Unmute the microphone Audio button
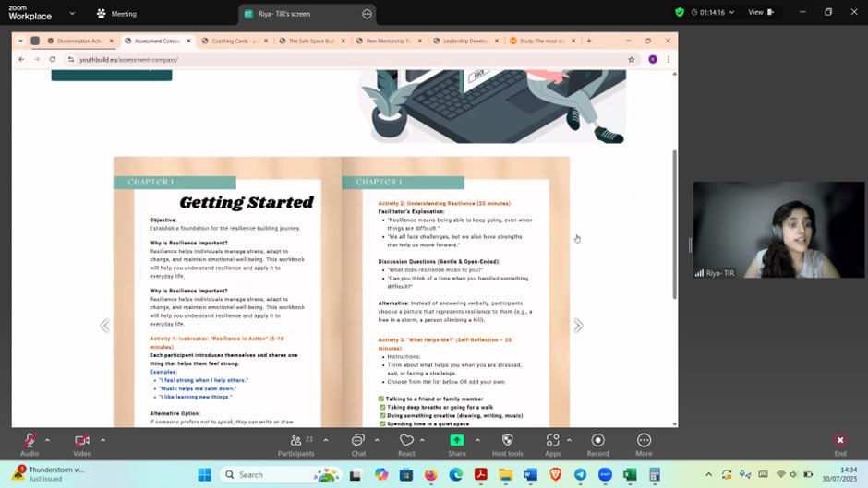The height and width of the screenshot is (488, 868). tap(30, 441)
